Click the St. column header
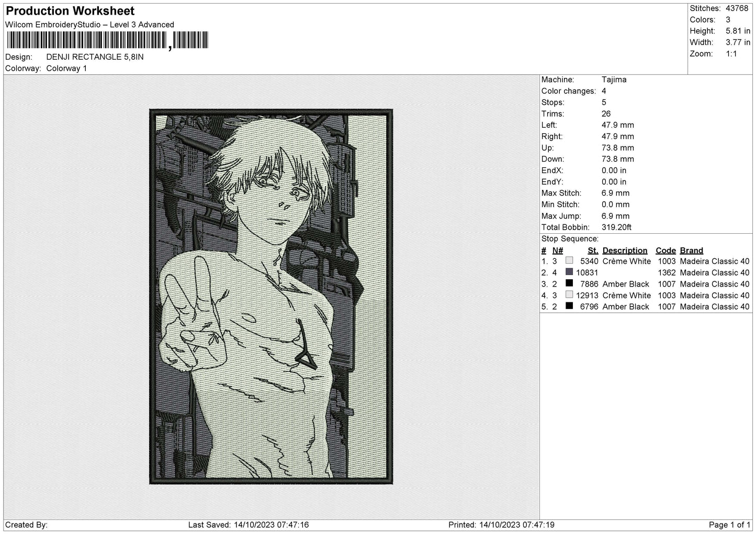Screen dimensions: 756x534 click(x=593, y=251)
